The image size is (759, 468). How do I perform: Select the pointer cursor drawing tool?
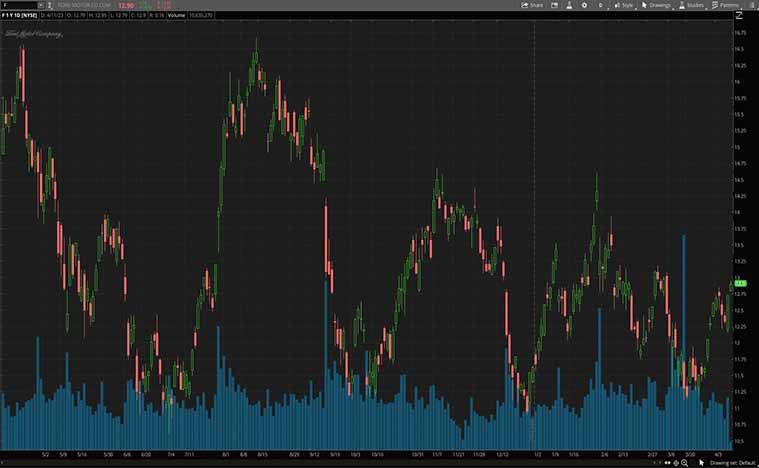[x=701, y=463]
